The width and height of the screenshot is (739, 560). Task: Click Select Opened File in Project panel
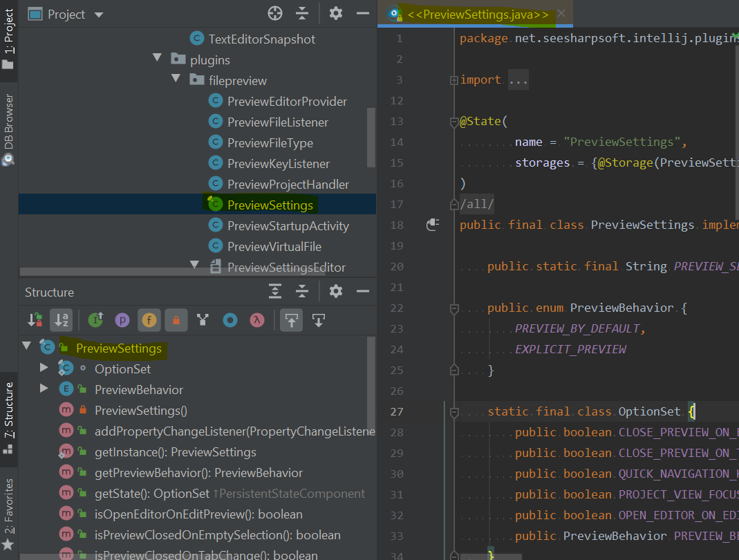coord(274,13)
